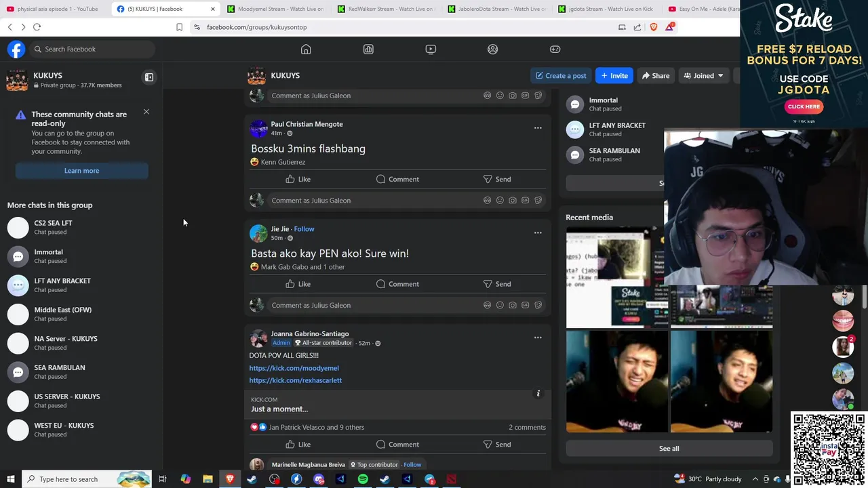Share the KUKUYS group

click(655, 75)
